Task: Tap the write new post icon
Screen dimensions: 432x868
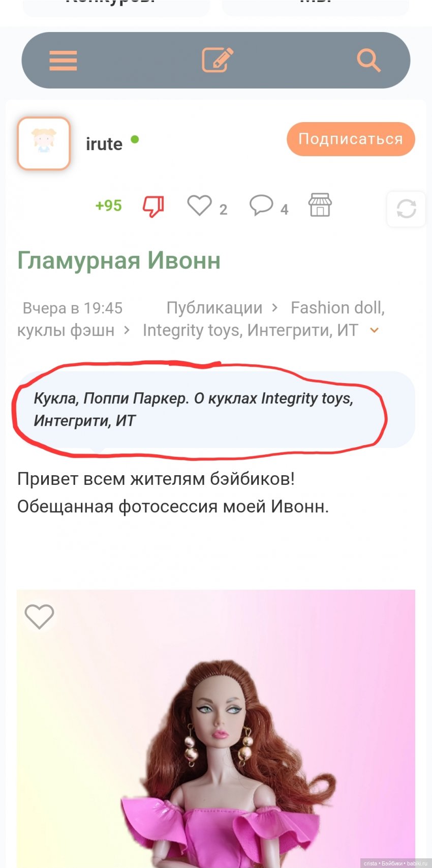Action: (217, 60)
